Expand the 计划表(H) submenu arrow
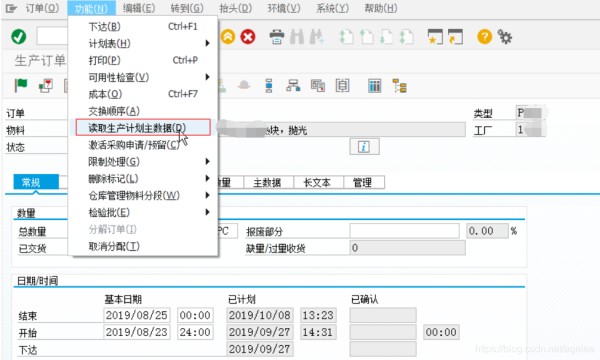This screenshot has height=360, width=600. click(x=207, y=43)
